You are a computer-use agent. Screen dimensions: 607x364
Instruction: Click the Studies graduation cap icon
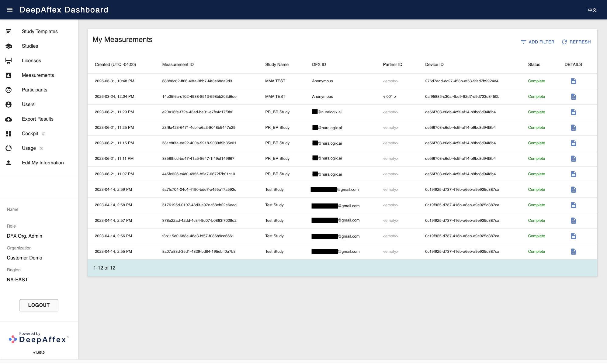tap(9, 46)
